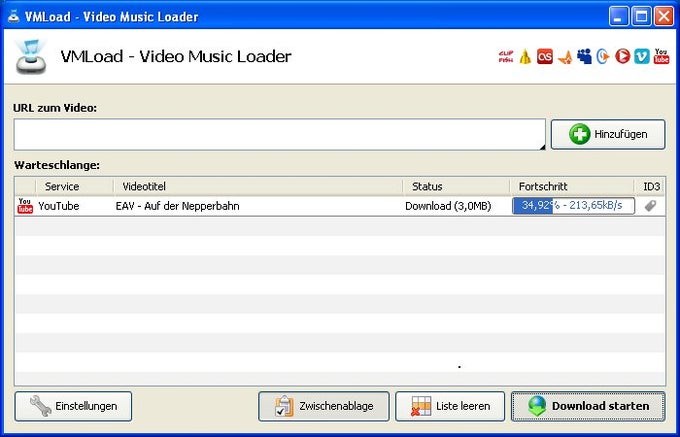Click the URL field resize grip corner

tap(542, 147)
